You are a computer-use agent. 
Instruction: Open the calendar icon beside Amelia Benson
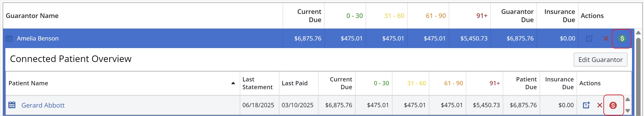[9, 38]
